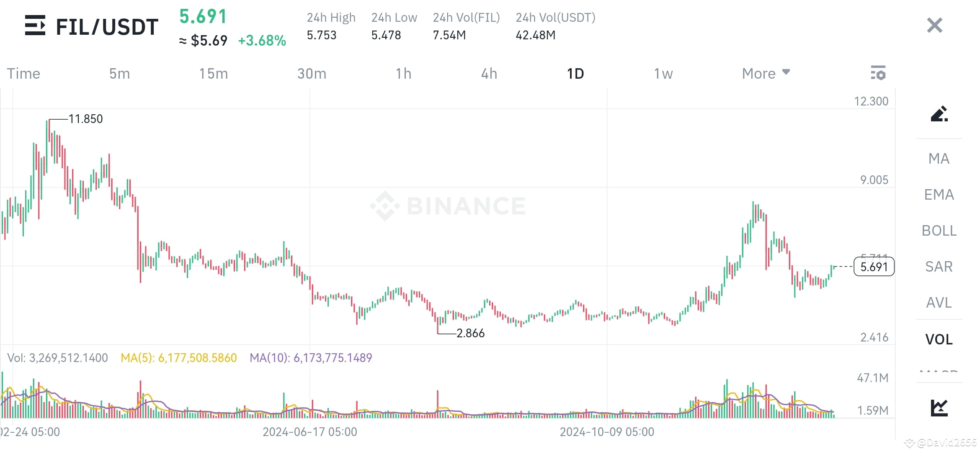Toggle off the VOL indicator

click(939, 339)
